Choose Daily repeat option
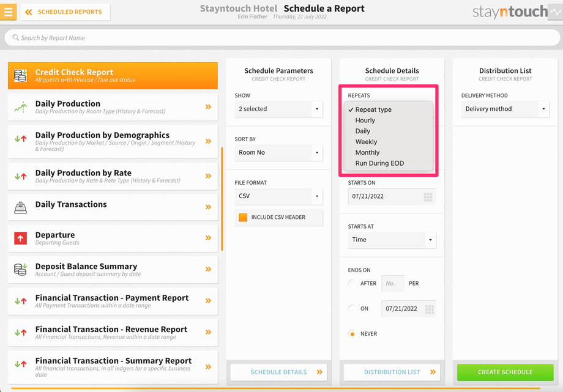 (388, 131)
